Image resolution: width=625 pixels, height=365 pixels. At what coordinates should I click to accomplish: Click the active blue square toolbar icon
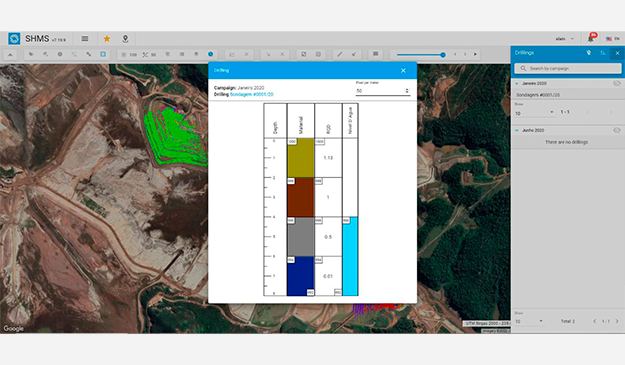click(103, 54)
